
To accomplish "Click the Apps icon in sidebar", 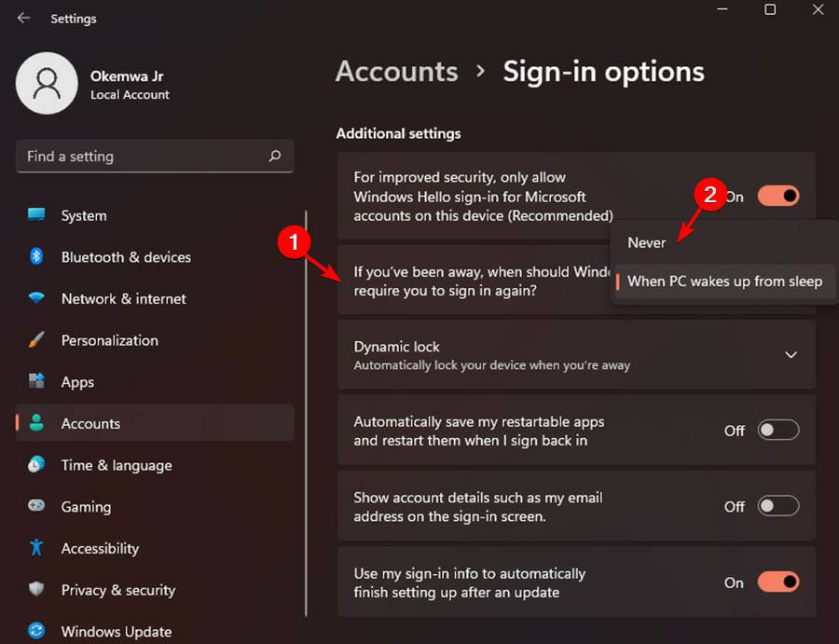I will pyautogui.click(x=36, y=382).
